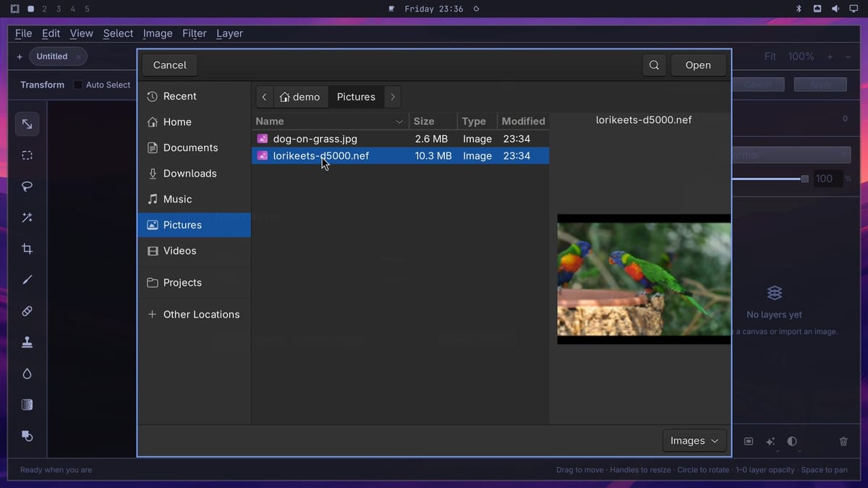This screenshot has height=488, width=868.
Task: Open Videos in the dialog sidebar
Action: [194, 251]
